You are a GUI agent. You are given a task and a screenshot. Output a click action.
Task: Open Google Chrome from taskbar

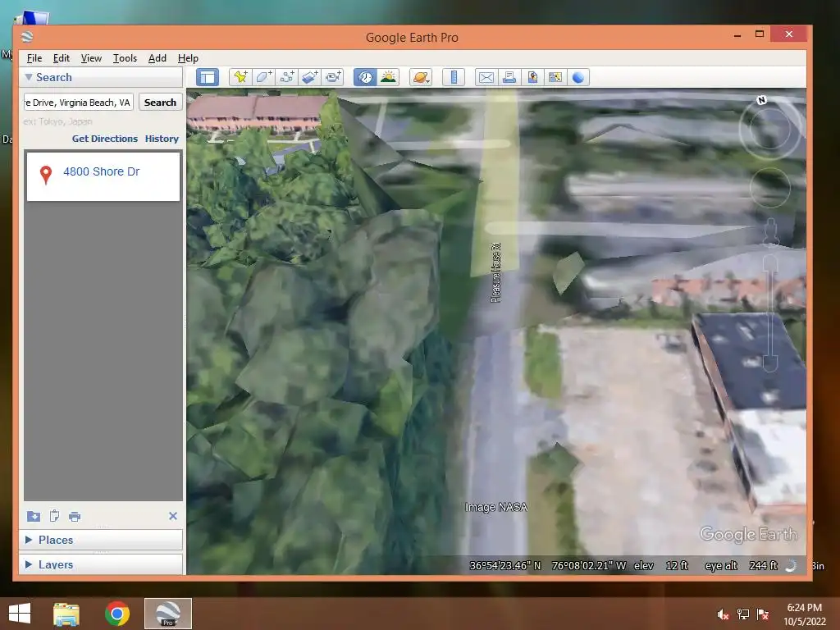pyautogui.click(x=117, y=614)
